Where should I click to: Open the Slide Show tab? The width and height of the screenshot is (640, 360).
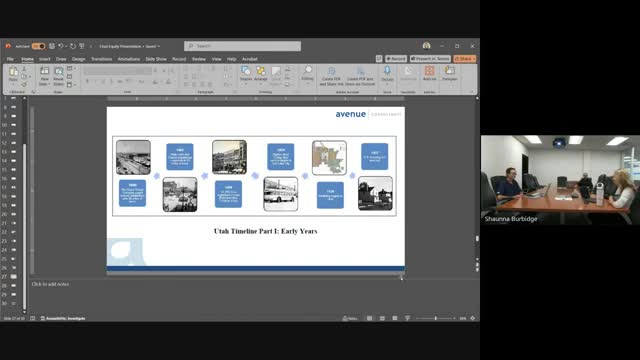pyautogui.click(x=156, y=59)
